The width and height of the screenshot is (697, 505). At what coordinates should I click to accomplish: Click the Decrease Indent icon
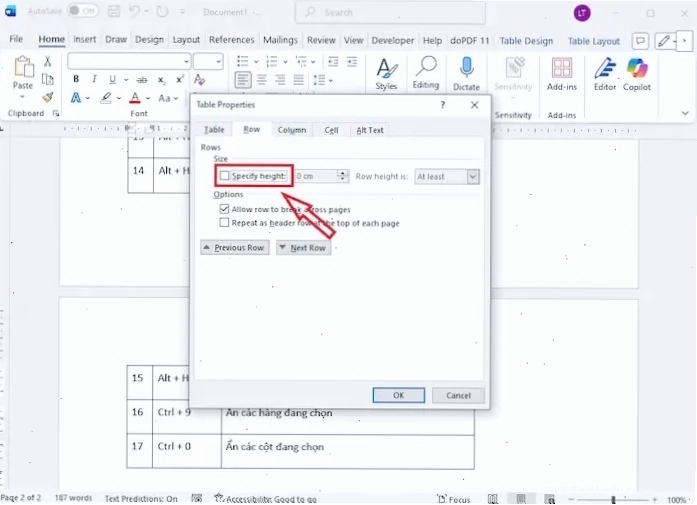[333, 61]
